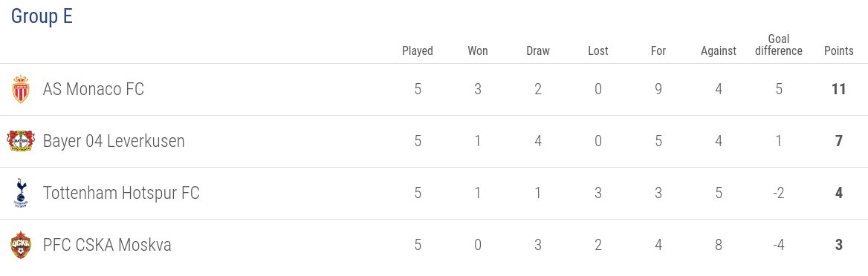This screenshot has width=868, height=276.
Task: Click the Tottenham Hotspur cockerel crest
Action: pyautogui.click(x=21, y=193)
